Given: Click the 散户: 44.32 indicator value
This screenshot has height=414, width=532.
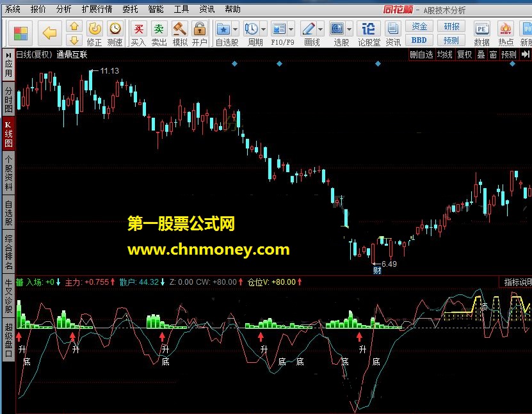Looking at the screenshot, I should (142, 282).
